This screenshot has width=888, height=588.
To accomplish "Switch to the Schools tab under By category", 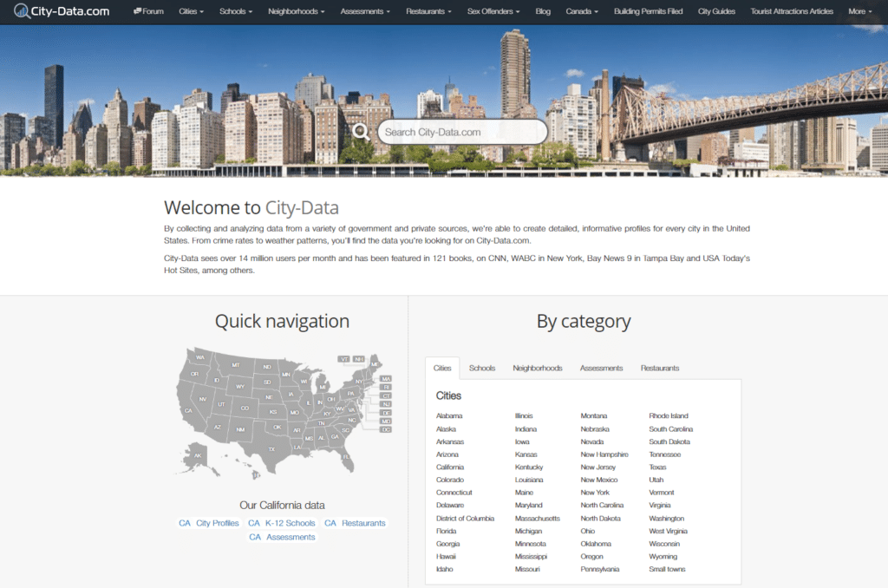I will point(482,368).
